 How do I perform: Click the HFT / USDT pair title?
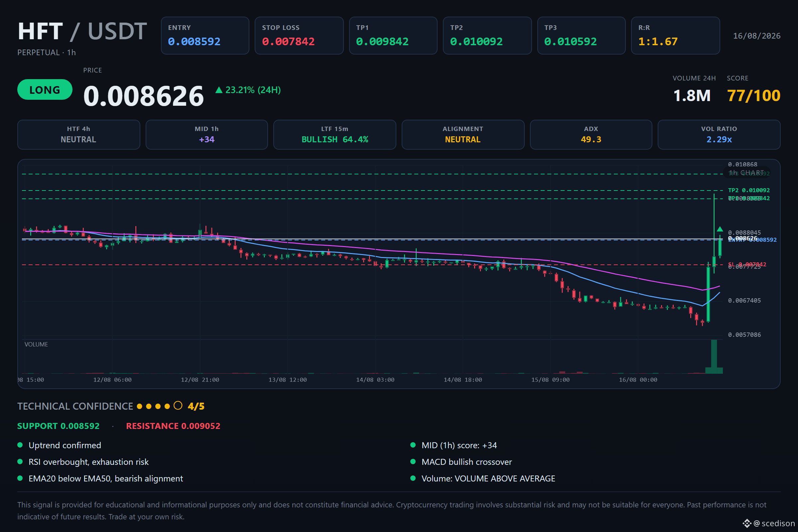tap(82, 31)
